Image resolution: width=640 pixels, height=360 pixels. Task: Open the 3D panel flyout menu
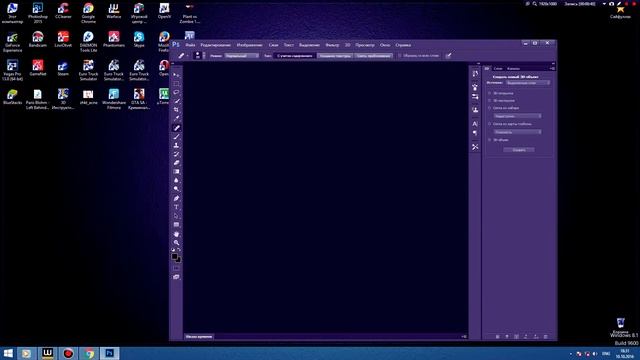(x=552, y=69)
